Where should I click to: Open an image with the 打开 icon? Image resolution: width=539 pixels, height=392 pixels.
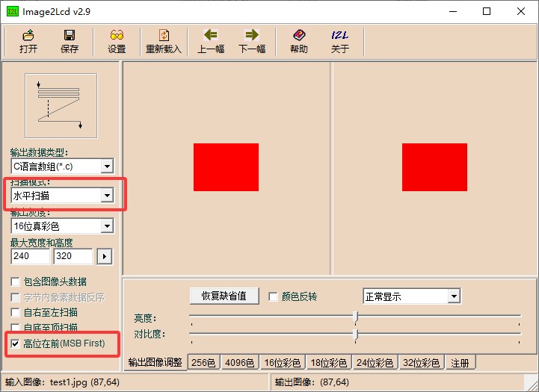[28, 41]
